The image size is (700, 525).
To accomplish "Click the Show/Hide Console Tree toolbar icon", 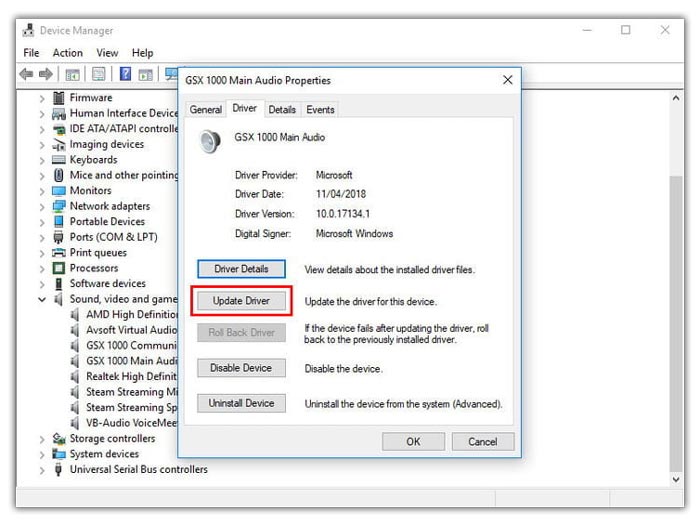I will click(x=72, y=74).
